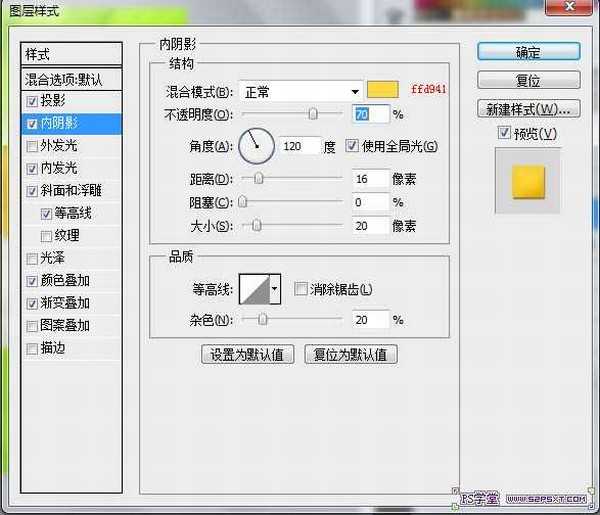Click the angle field showing 120

299,146
